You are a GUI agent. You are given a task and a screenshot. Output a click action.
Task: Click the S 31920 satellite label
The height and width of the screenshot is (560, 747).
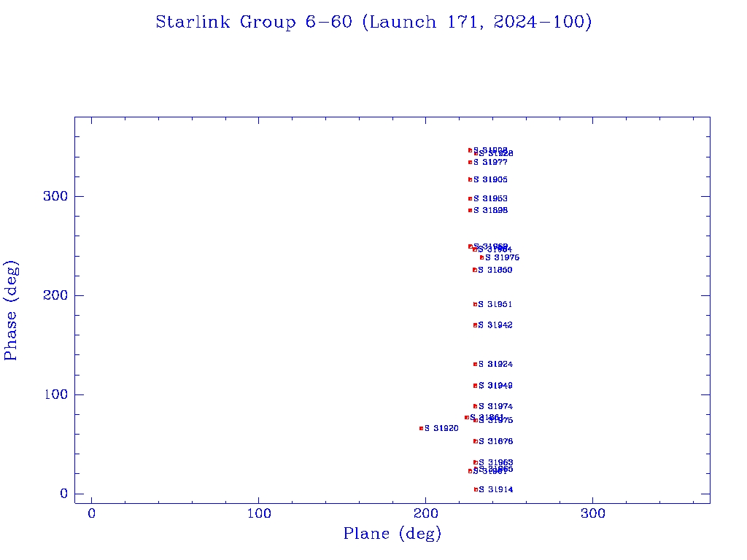441,429
